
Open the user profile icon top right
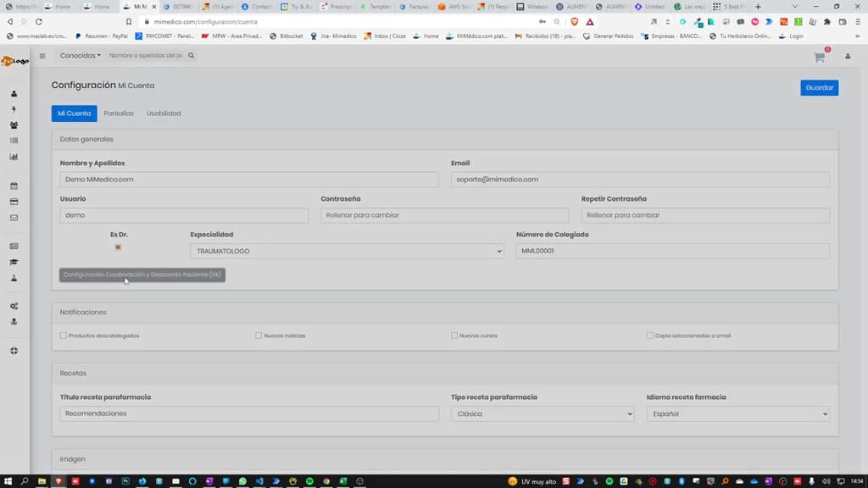848,57
